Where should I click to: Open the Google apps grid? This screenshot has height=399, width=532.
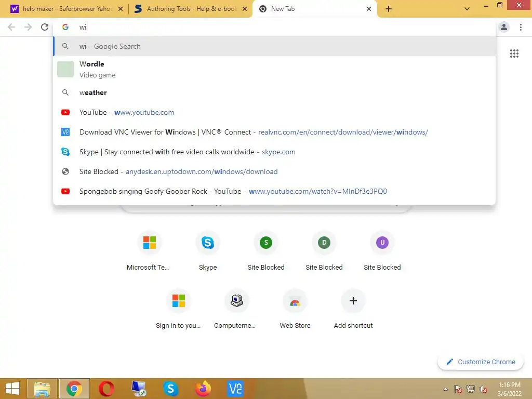click(514, 54)
